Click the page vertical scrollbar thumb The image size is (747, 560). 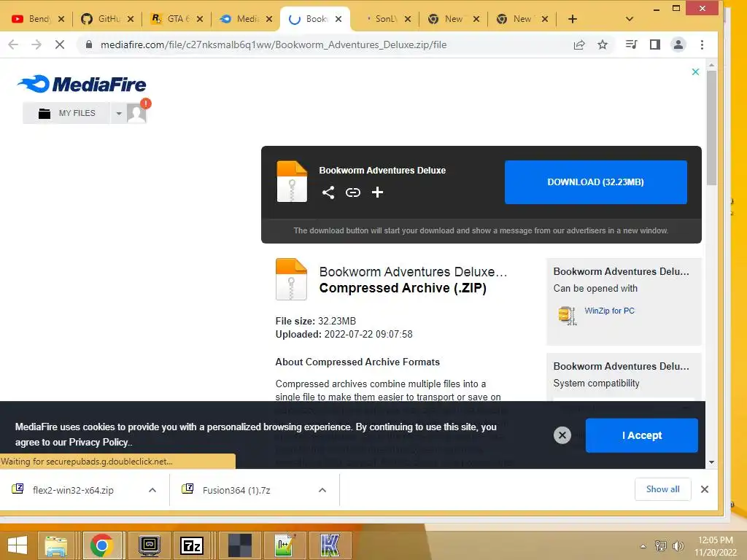tap(711, 128)
